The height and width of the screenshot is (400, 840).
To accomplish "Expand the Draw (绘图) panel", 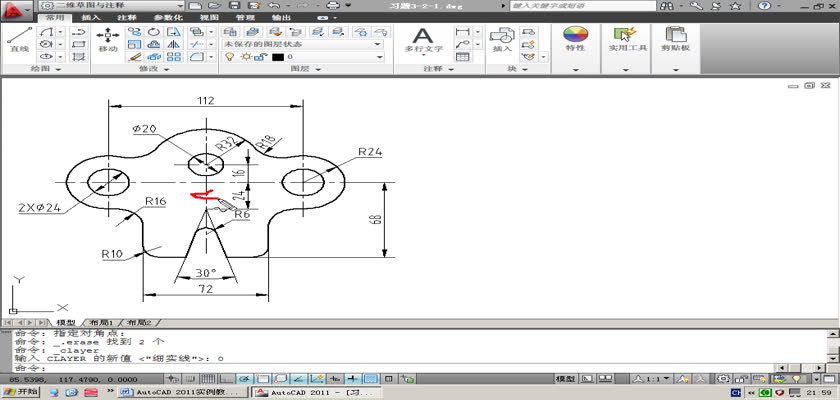I will [x=46, y=69].
